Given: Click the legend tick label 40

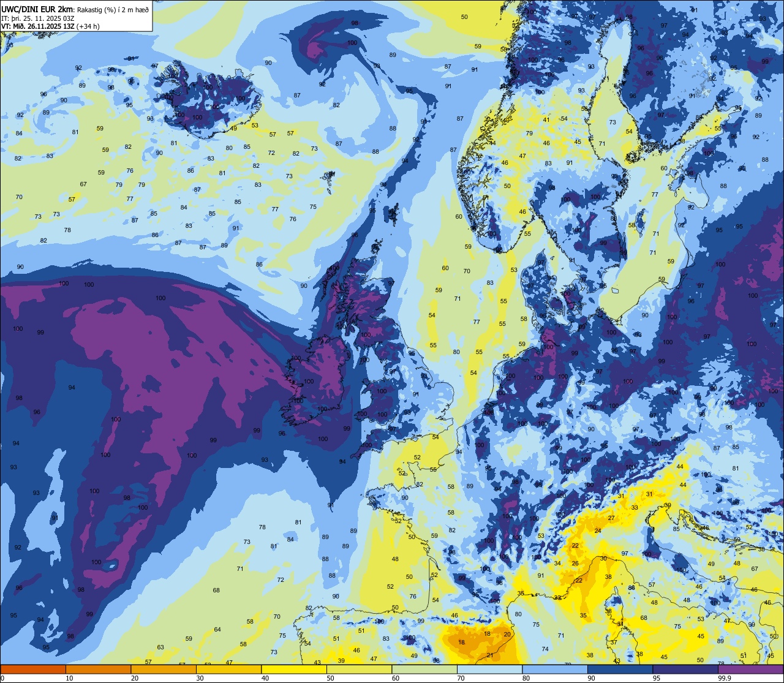Looking at the screenshot, I should click(265, 678).
